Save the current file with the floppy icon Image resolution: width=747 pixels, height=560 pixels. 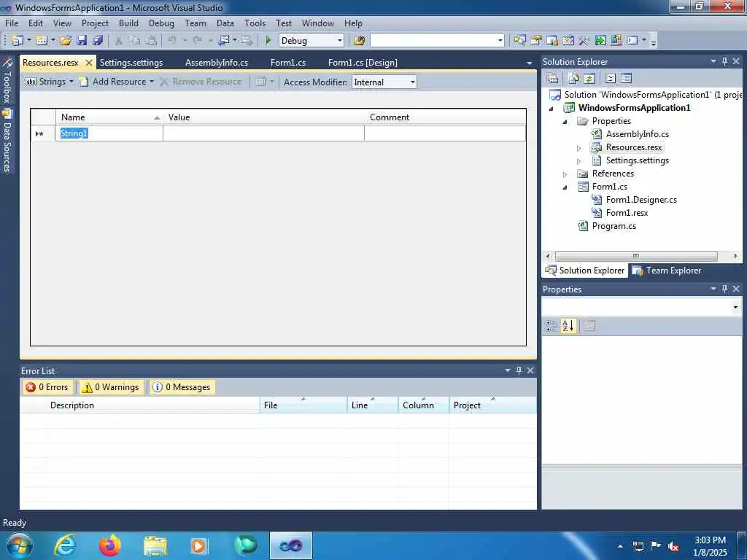pyautogui.click(x=82, y=41)
